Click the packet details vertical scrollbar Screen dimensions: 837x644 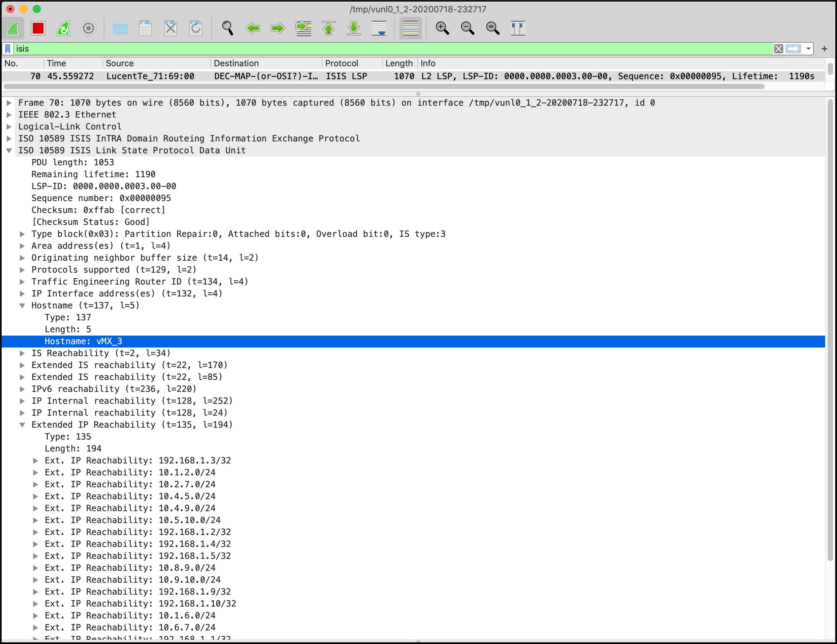coord(830,330)
